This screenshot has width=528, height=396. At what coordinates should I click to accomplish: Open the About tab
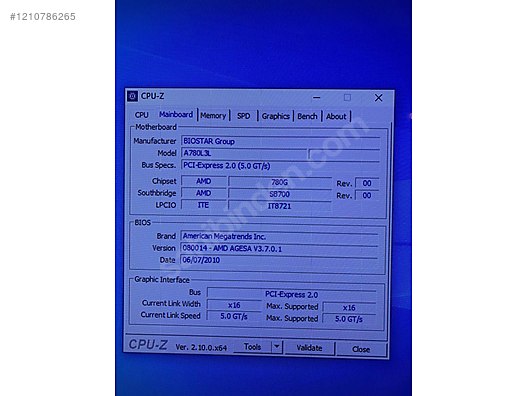tap(336, 117)
